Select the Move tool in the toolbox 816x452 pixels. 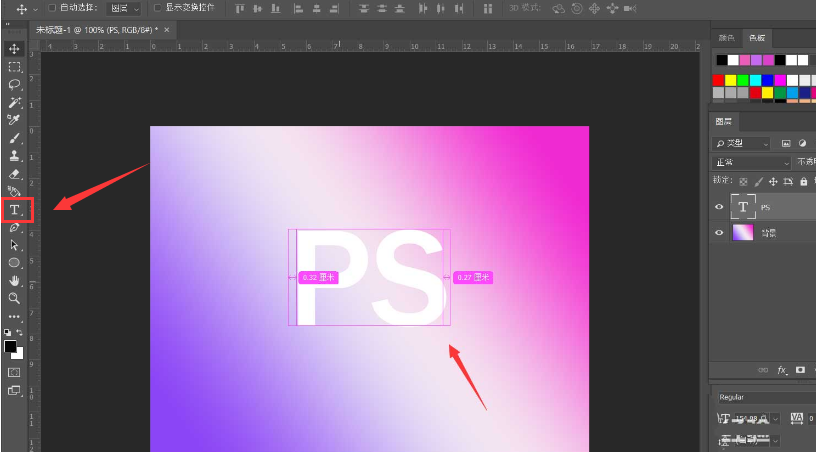14,49
